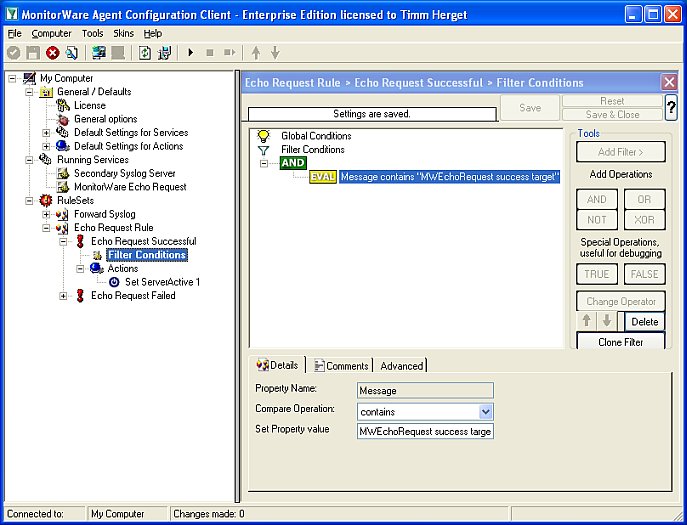Click the greyed stop service square
The image size is (687, 525).
click(210, 53)
